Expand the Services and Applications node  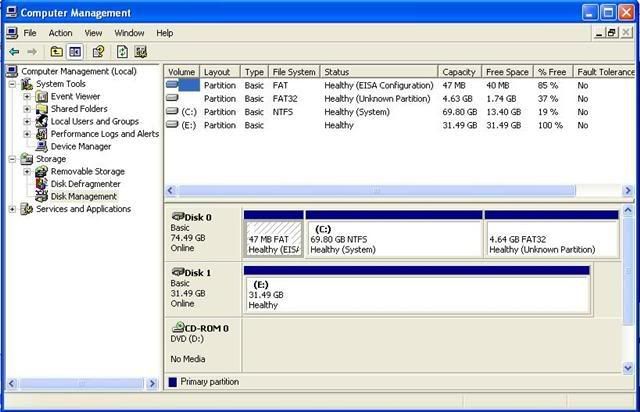tap(13, 209)
